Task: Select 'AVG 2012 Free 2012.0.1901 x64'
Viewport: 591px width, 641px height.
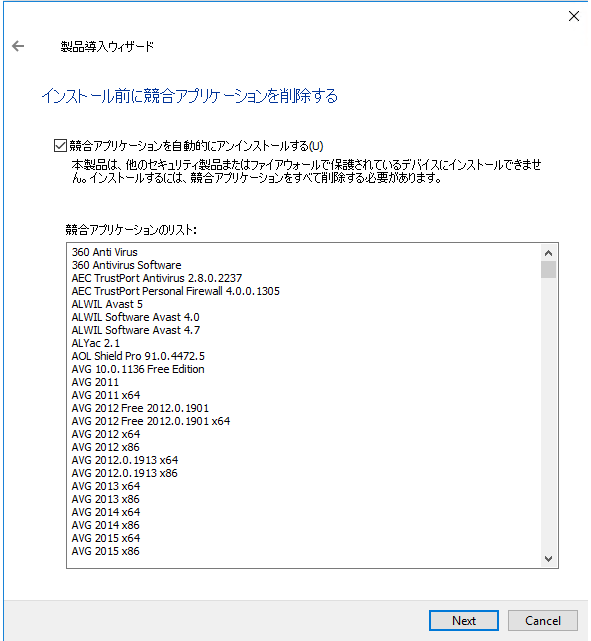Action: pos(151,421)
